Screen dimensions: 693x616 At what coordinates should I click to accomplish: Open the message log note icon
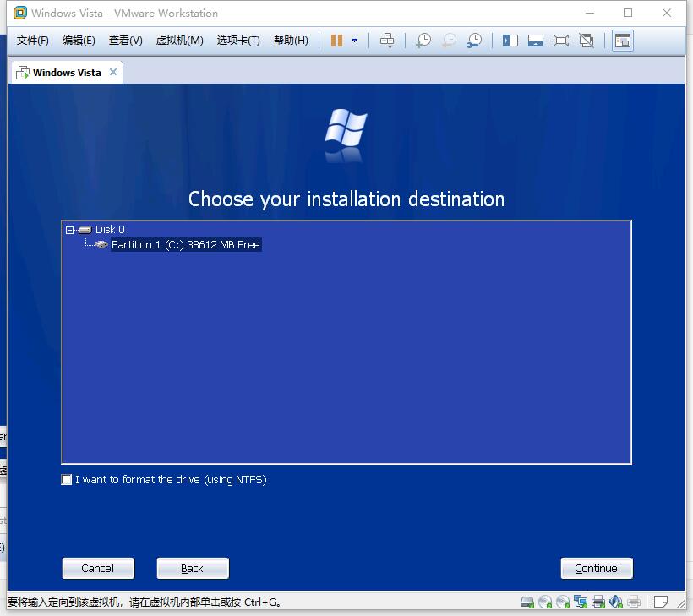pos(661,602)
